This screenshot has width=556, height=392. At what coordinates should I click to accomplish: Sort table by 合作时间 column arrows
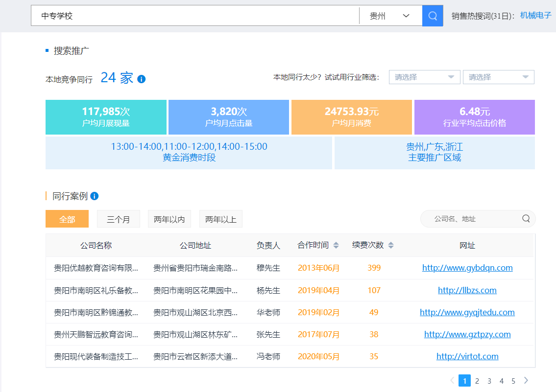[336, 246]
